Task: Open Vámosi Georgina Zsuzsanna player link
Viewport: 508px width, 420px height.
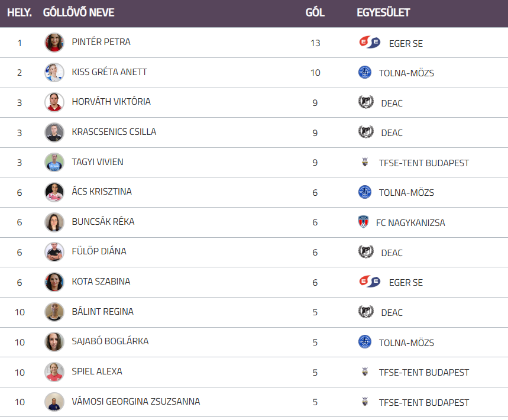Action: click(135, 402)
